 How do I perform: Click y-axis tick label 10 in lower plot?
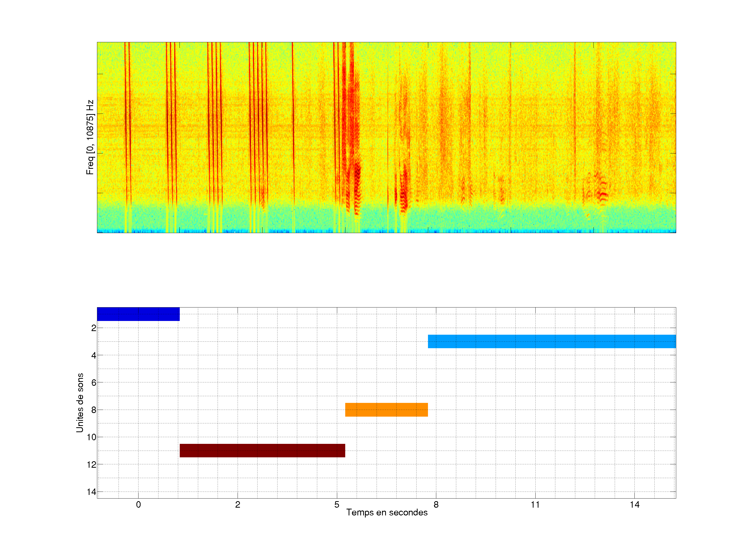91,437
